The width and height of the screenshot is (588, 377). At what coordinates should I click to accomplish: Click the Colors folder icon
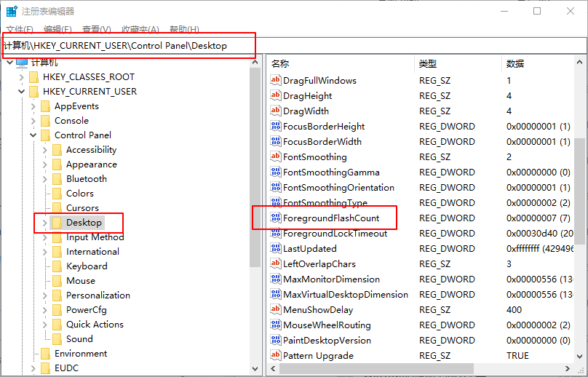point(56,194)
